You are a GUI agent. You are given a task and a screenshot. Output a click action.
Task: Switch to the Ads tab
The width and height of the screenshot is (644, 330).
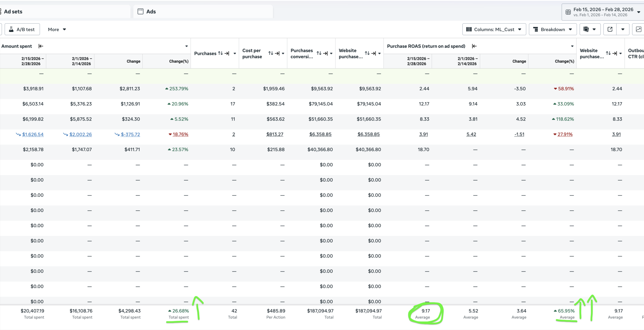[x=151, y=12]
